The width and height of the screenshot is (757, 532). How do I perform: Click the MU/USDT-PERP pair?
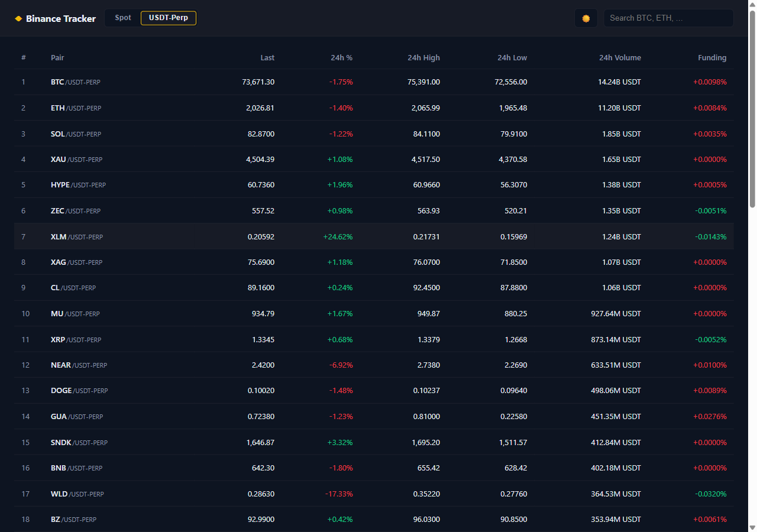pos(75,314)
